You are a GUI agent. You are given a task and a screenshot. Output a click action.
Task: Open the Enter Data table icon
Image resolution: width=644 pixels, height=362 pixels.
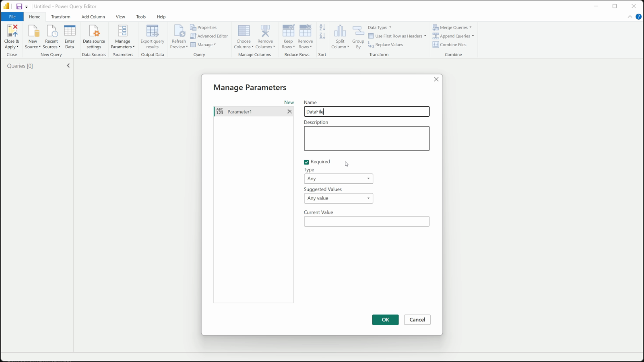tap(70, 31)
